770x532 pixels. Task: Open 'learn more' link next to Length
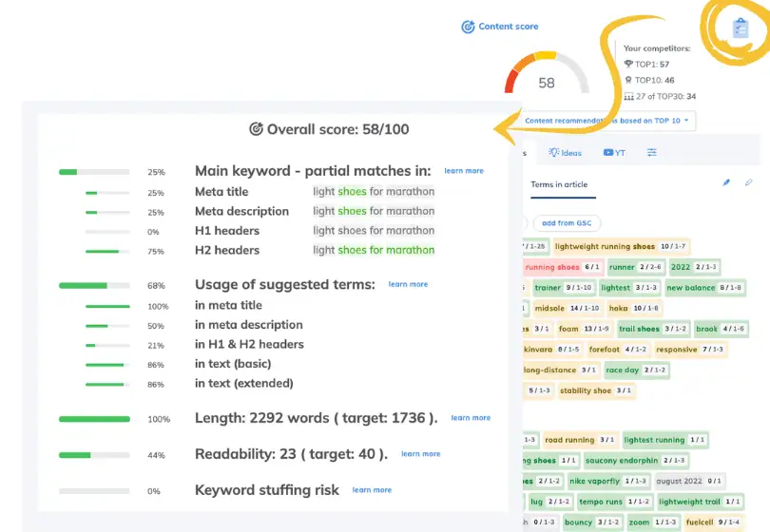tap(471, 418)
